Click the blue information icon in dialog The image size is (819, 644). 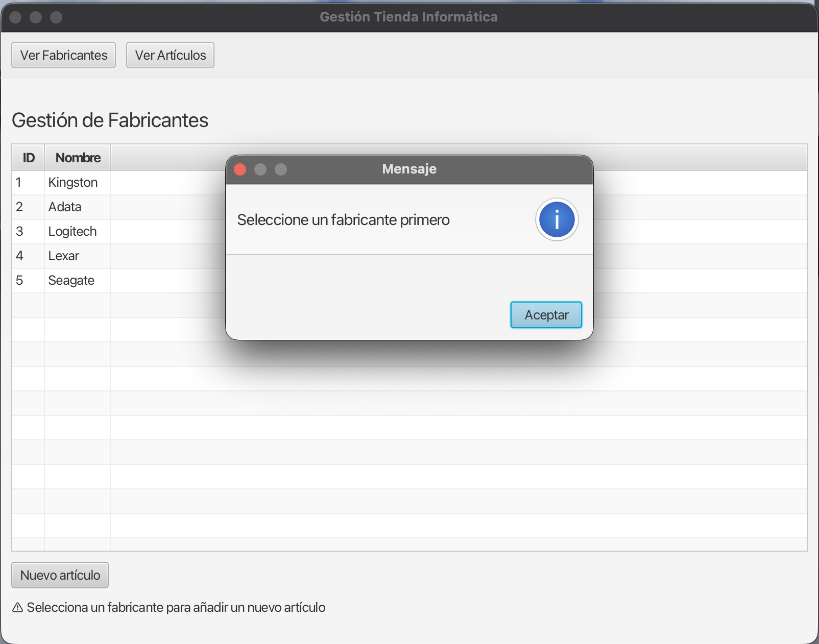tap(557, 219)
